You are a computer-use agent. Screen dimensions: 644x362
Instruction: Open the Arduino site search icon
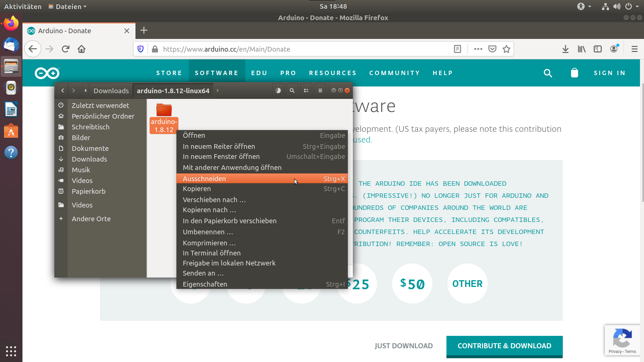[x=548, y=73]
